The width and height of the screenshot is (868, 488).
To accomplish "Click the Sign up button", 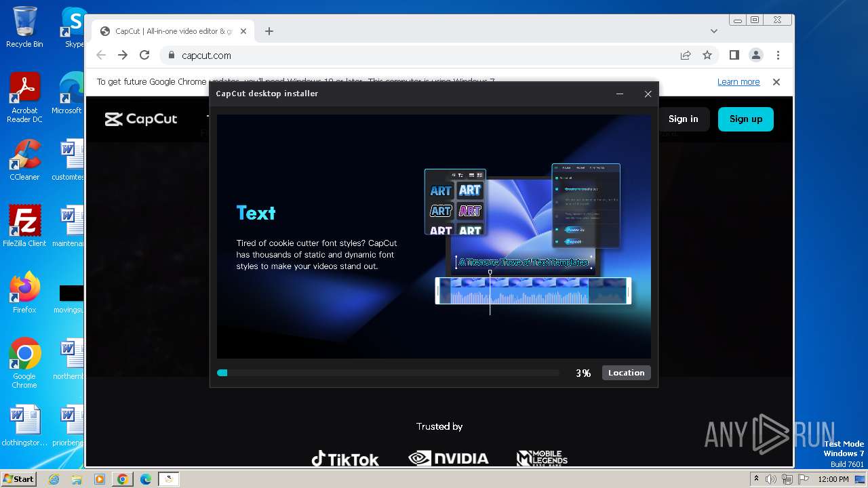I will [746, 119].
